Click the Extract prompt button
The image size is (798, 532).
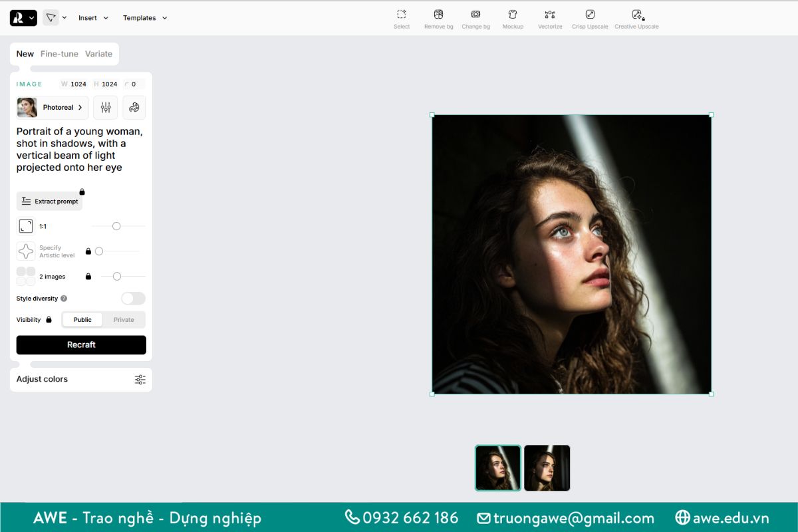coord(50,201)
